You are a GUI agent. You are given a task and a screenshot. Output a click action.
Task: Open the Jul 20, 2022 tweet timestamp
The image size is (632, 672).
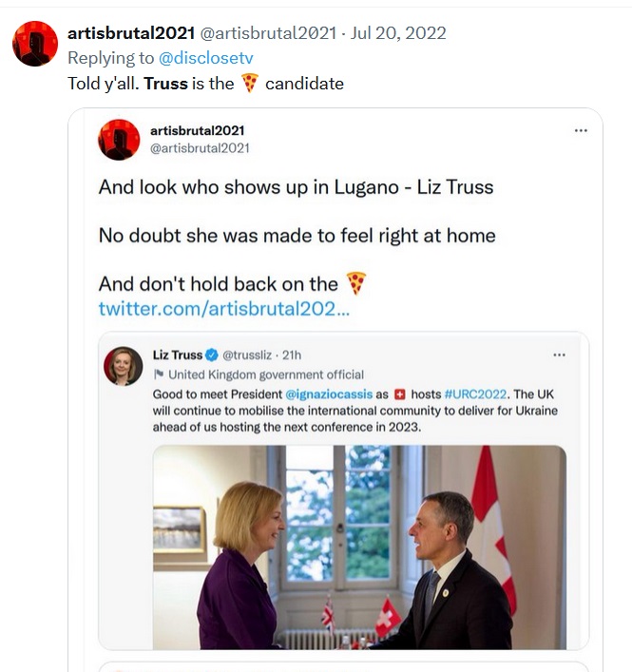(x=398, y=33)
